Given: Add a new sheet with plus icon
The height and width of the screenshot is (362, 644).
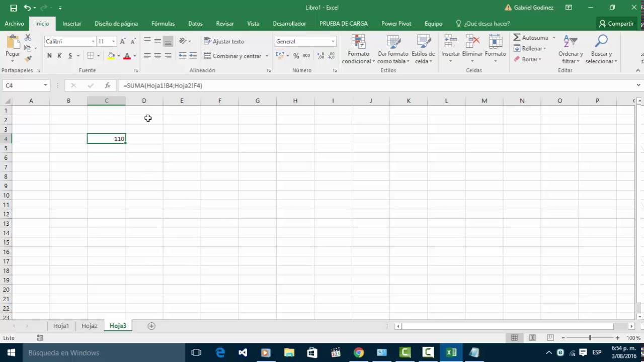Looking at the screenshot, I should pyautogui.click(x=151, y=326).
